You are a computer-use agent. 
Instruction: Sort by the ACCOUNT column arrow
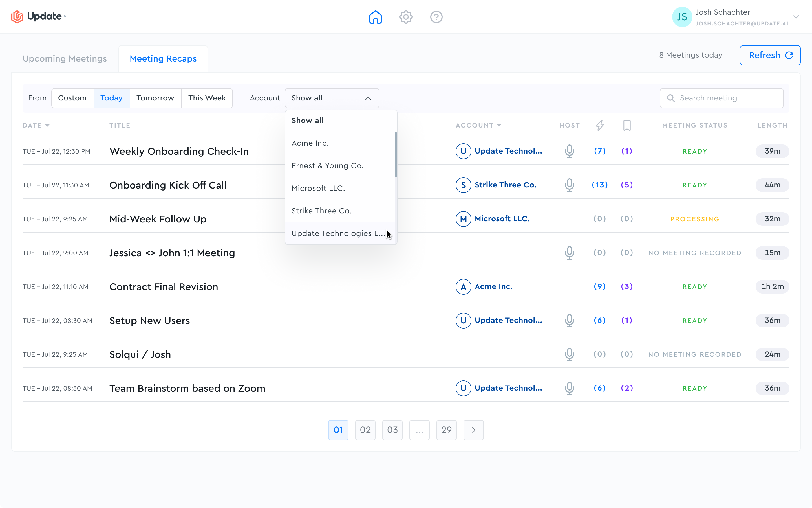[499, 125]
